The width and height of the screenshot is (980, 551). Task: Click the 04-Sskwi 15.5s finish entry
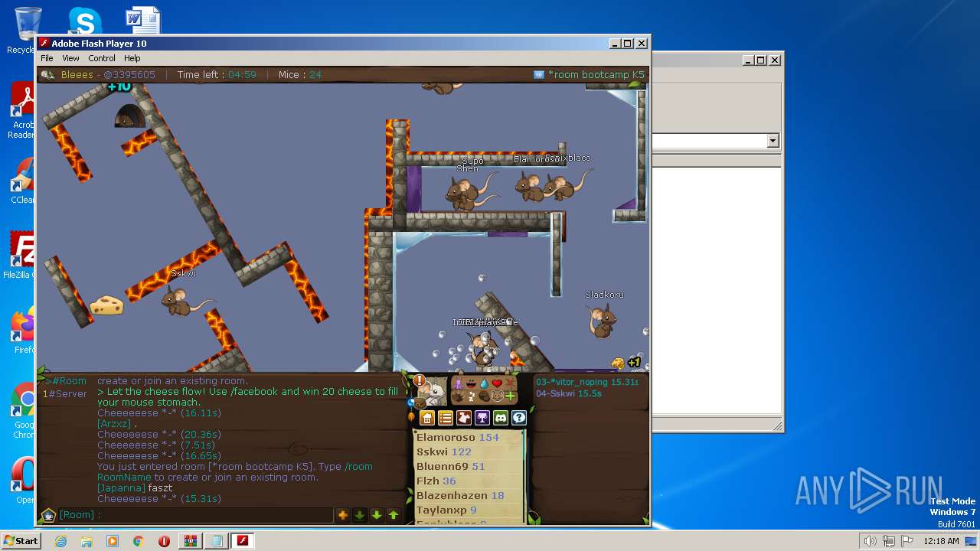[569, 393]
